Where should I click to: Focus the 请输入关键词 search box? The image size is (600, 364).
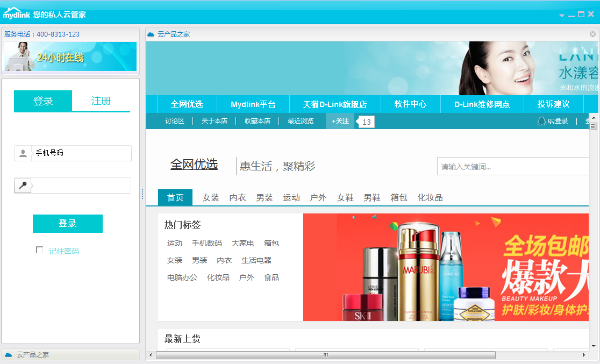pos(513,167)
